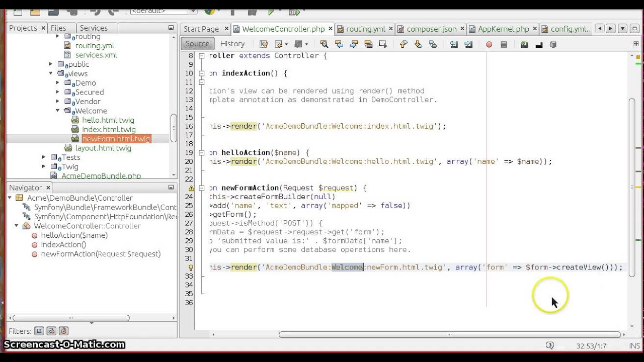Expand the Tests folder node
Viewport: 644px width, 362px height.
[x=44, y=157]
